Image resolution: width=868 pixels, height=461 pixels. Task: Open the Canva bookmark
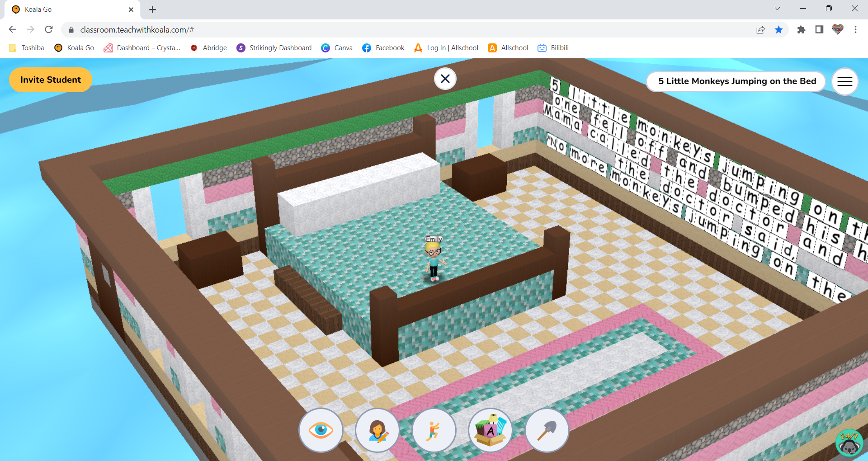click(x=337, y=47)
